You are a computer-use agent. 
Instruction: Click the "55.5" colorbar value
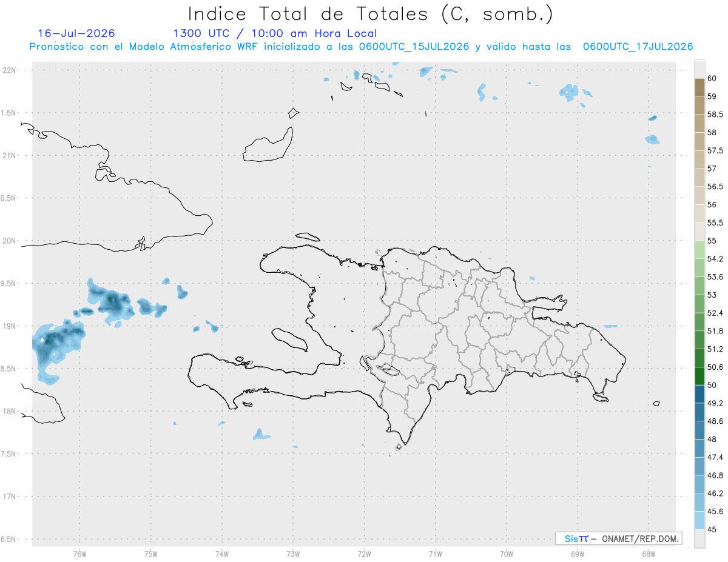(x=715, y=222)
